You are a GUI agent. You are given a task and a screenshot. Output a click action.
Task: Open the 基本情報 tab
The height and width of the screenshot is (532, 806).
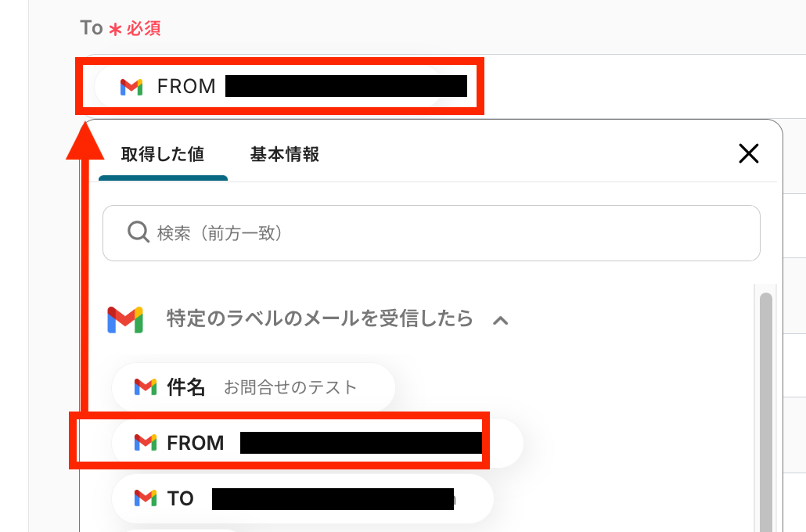tap(285, 154)
